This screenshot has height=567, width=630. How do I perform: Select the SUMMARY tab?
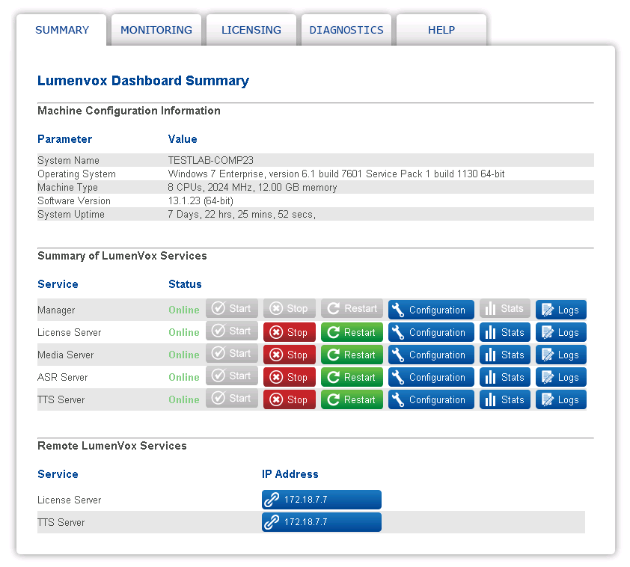[x=62, y=30]
